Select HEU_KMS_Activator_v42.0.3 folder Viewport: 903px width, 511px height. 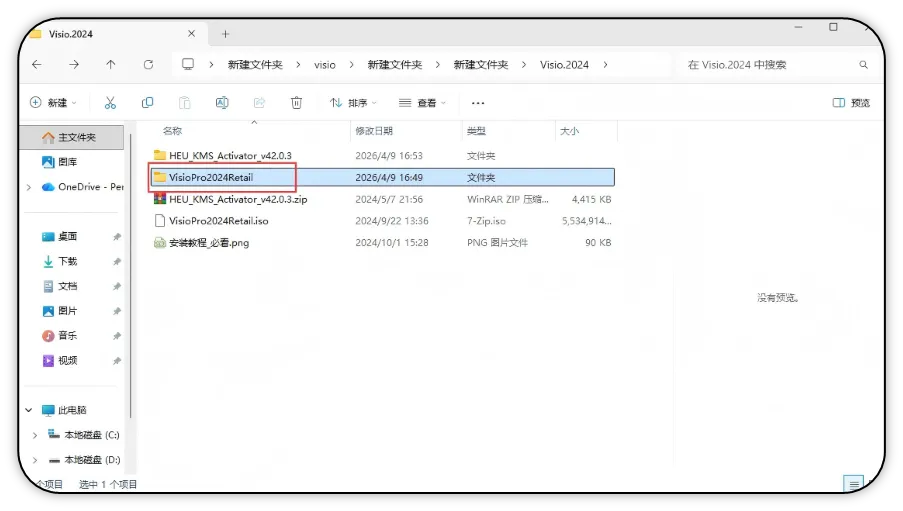pos(382,156)
